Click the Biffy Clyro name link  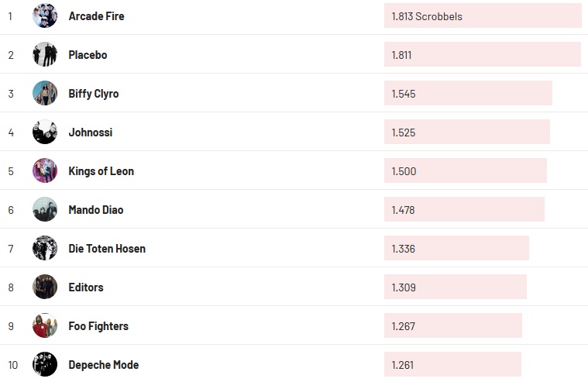[94, 94]
